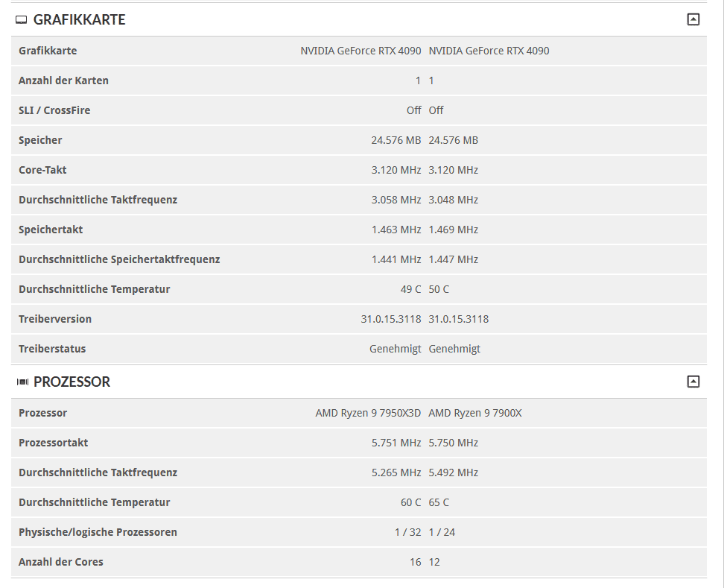This screenshot has width=724, height=588.
Task: Click the 16 cores value
Action: click(x=415, y=562)
